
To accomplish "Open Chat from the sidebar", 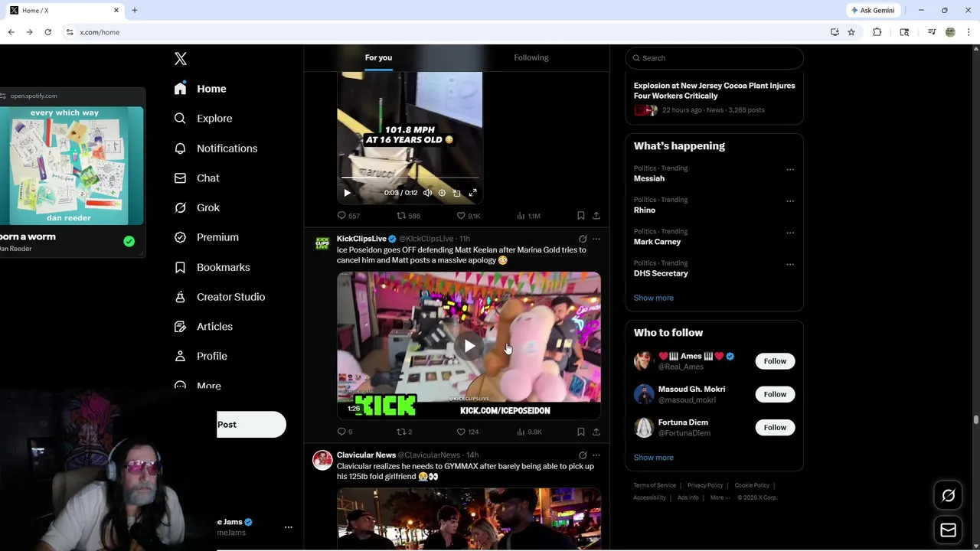I will tap(197, 178).
